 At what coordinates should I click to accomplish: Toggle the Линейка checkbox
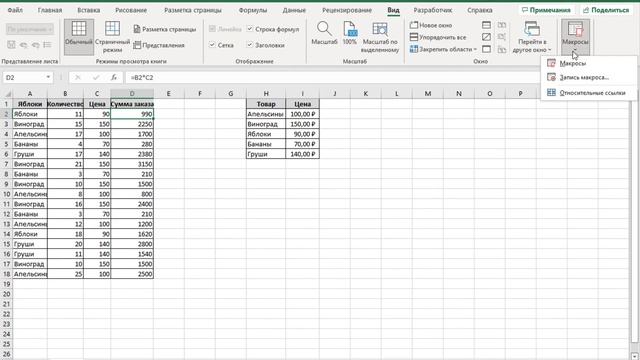click(x=212, y=29)
